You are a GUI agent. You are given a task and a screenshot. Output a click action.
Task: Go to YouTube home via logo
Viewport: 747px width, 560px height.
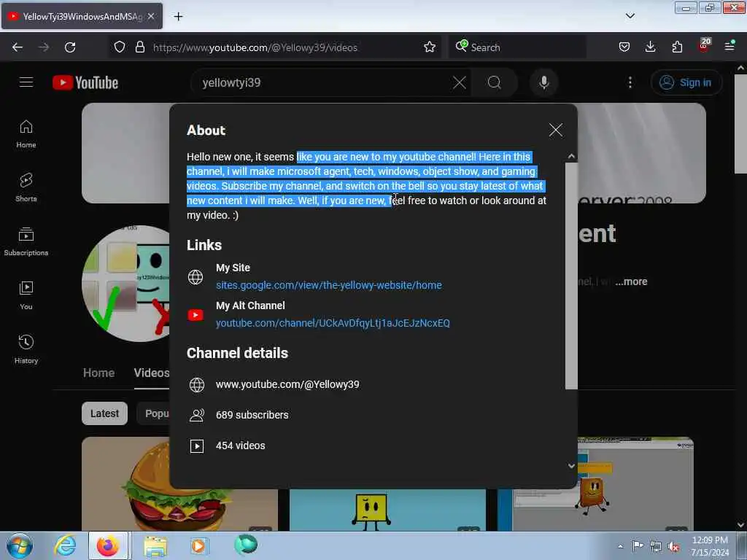(x=86, y=82)
